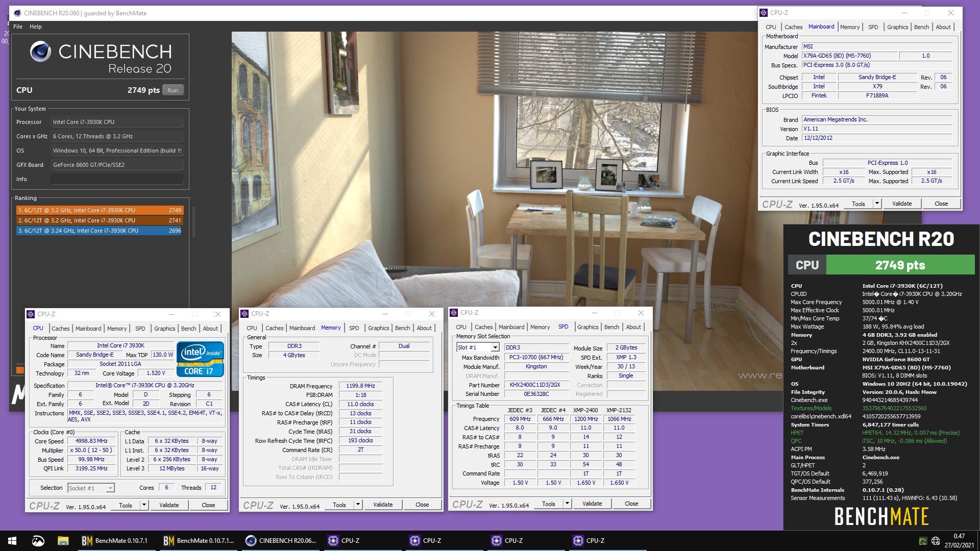Switch to CINEBENCH R20.06 taskbar item
The height and width of the screenshot is (551, 980).
[281, 541]
